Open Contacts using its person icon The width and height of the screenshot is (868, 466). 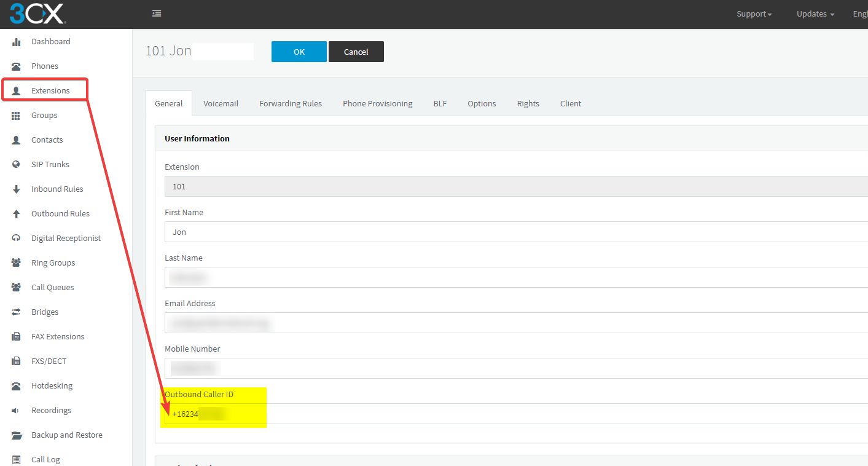point(17,140)
